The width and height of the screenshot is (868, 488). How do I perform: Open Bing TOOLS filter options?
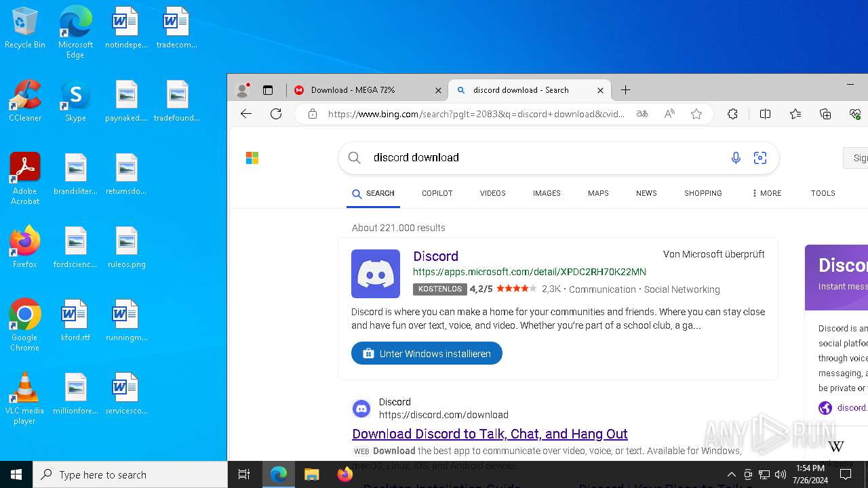point(823,193)
